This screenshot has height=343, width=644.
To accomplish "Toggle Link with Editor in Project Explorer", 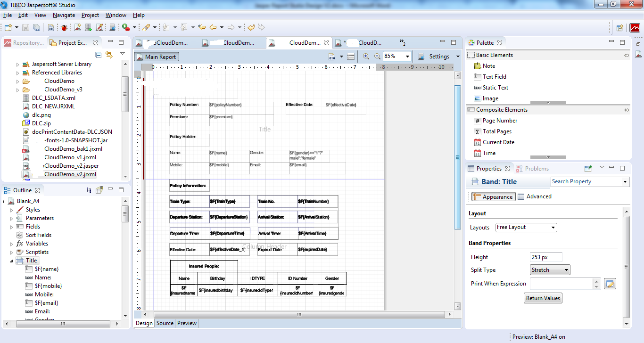I will click(109, 55).
